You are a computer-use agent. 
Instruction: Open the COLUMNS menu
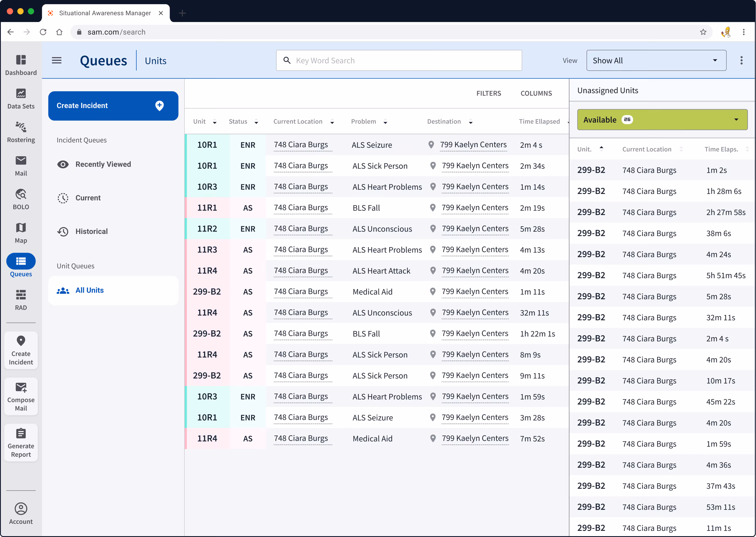click(536, 93)
